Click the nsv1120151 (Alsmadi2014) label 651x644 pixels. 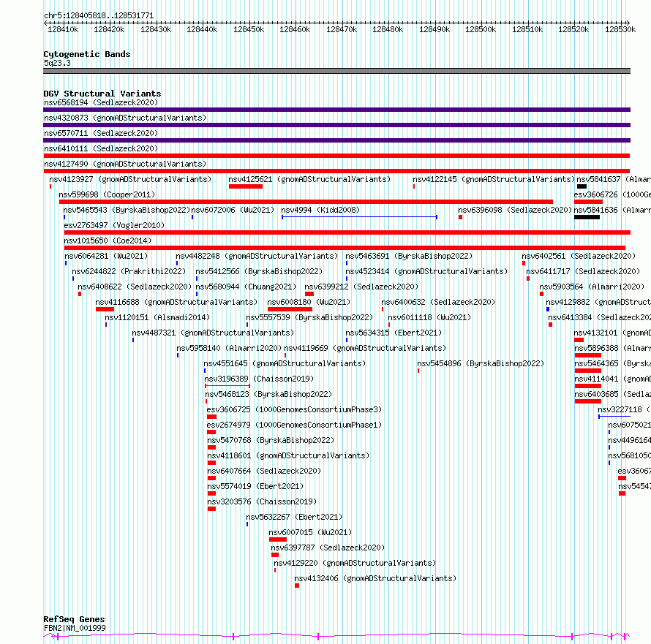[x=157, y=317]
